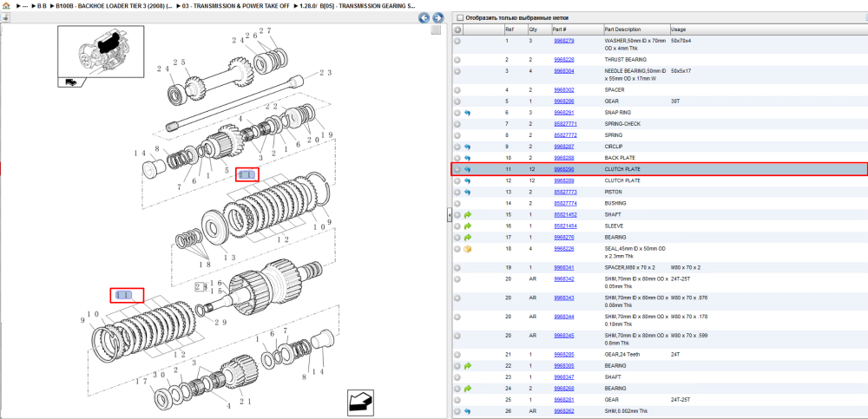Click callout number 13 in the diagram
The height and width of the screenshot is (419, 868).
[x=230, y=258]
